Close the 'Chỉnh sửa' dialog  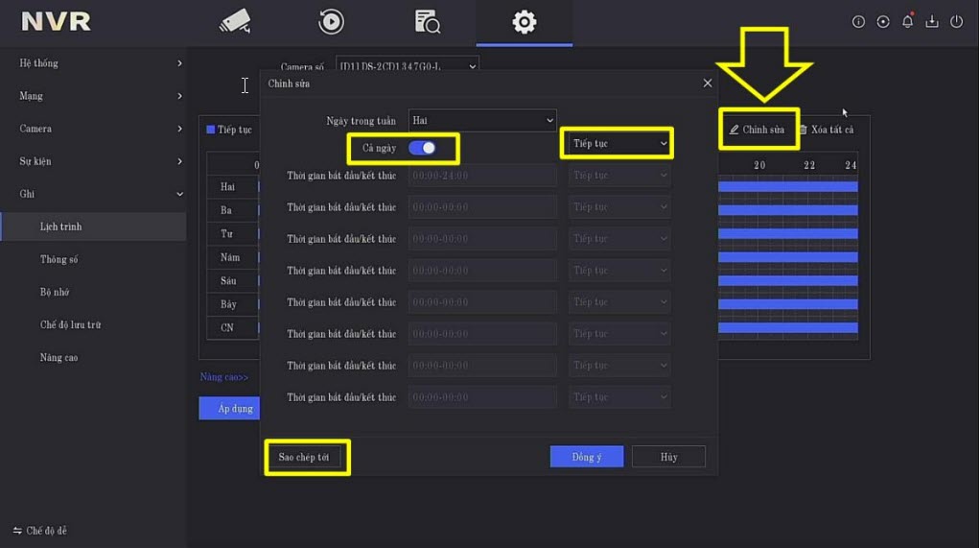(x=708, y=83)
